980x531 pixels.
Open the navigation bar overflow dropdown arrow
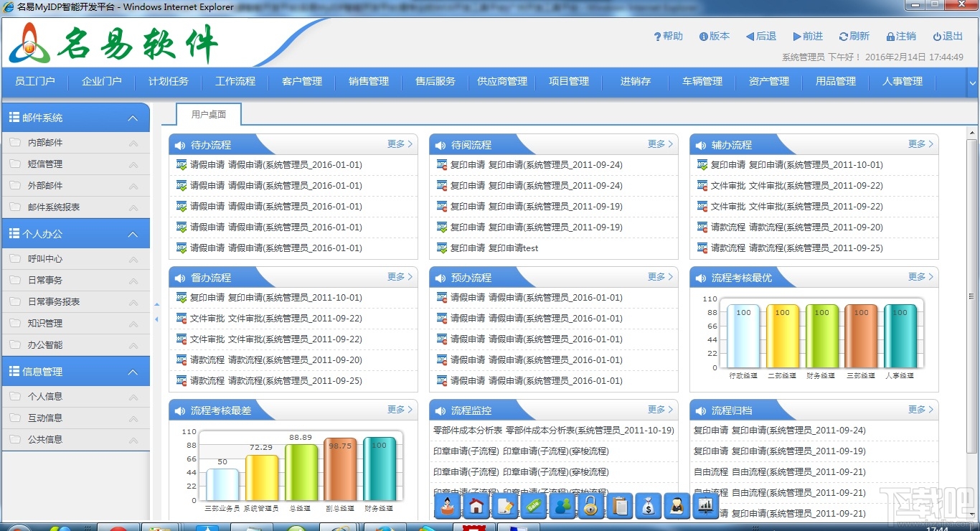(x=973, y=83)
